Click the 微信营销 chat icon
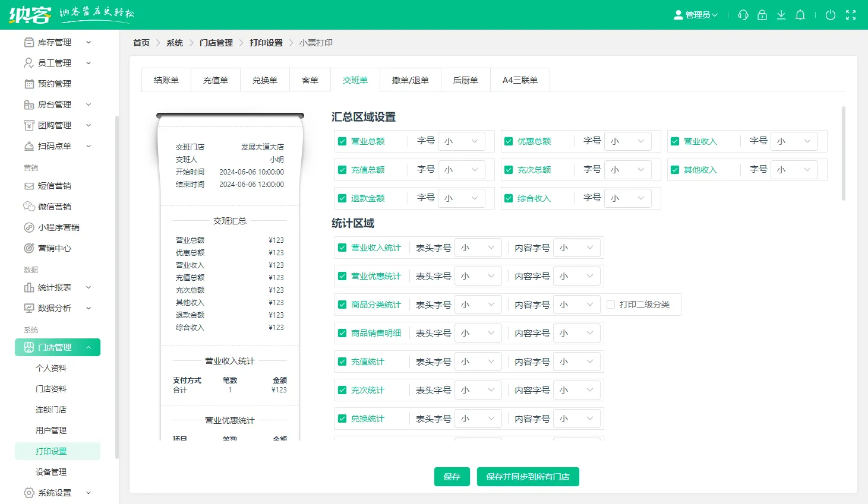 pos(29,207)
